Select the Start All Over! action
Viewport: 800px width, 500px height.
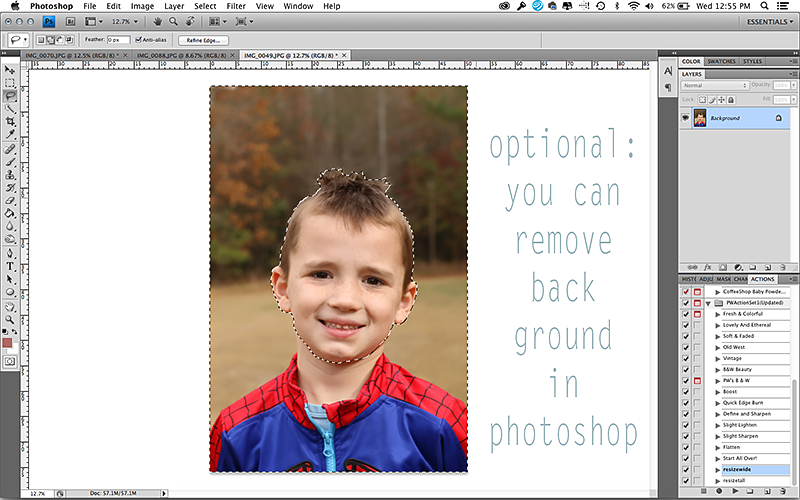click(x=740, y=458)
